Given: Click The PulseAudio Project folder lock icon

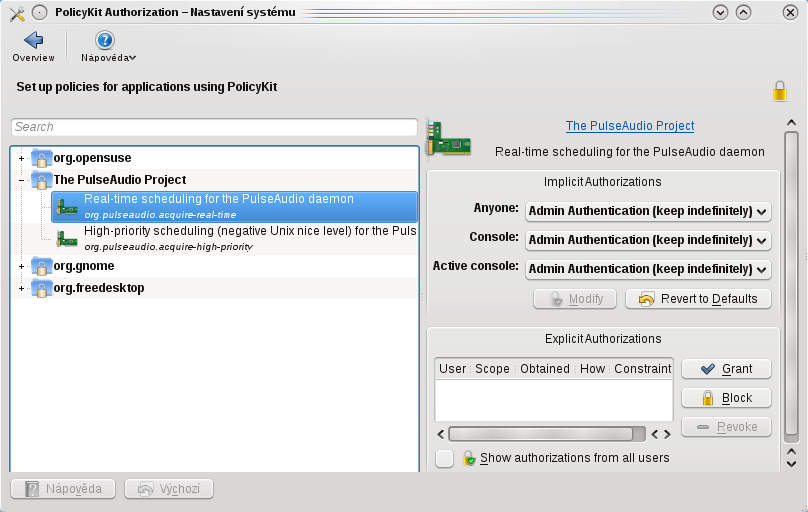Looking at the screenshot, I should [x=41, y=180].
